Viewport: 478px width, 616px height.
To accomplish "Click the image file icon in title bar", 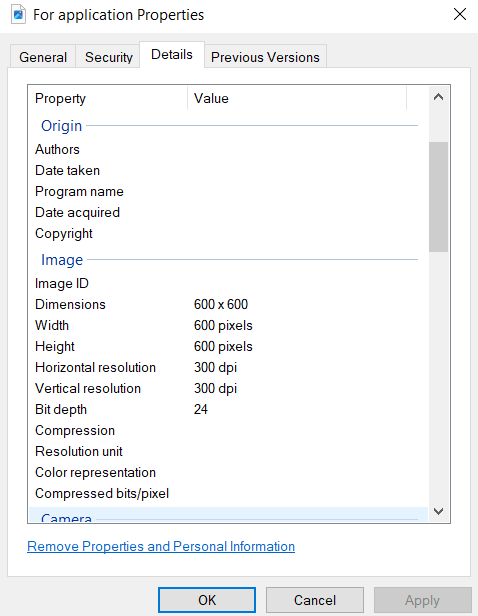I will click(18, 15).
